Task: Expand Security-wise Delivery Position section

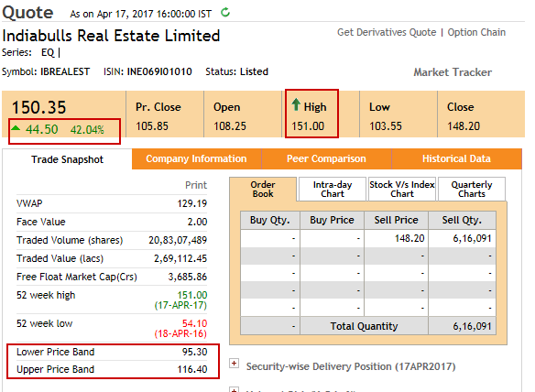Action: pyautogui.click(x=235, y=364)
